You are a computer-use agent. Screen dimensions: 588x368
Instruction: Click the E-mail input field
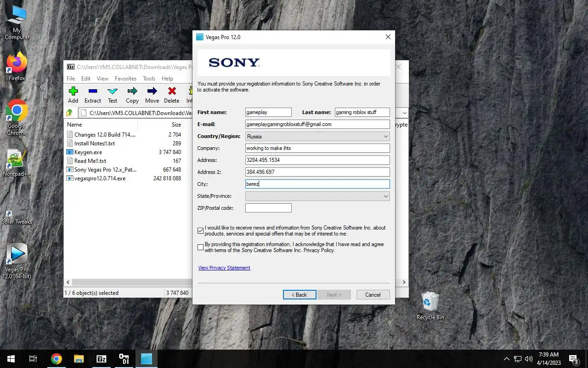[317, 124]
